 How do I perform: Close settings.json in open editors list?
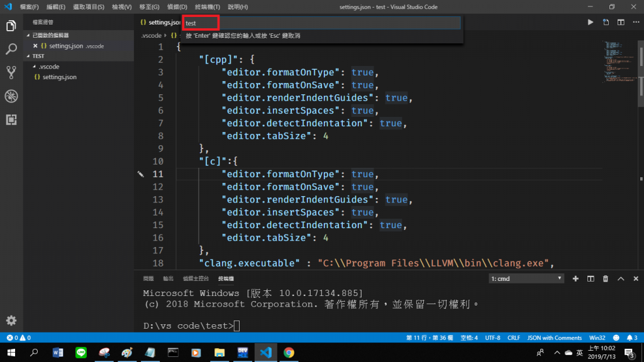(35, 46)
